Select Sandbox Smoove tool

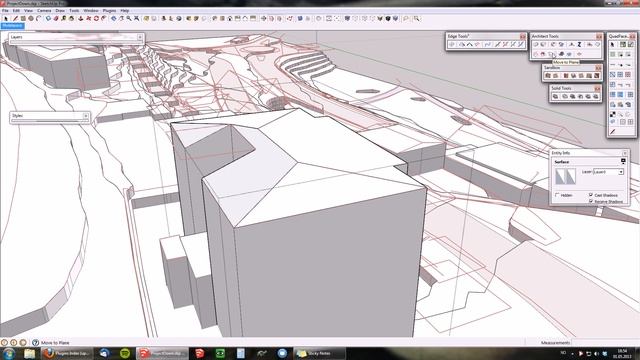(x=566, y=76)
